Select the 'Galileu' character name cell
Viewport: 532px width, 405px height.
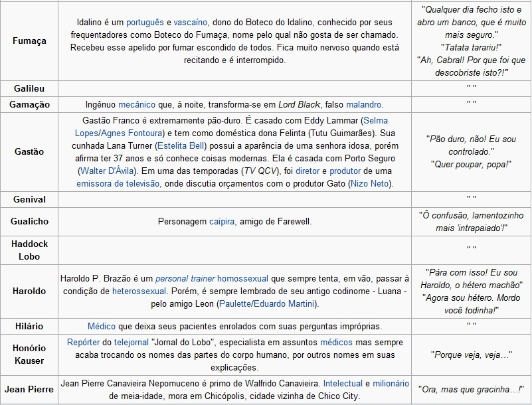pyautogui.click(x=29, y=88)
